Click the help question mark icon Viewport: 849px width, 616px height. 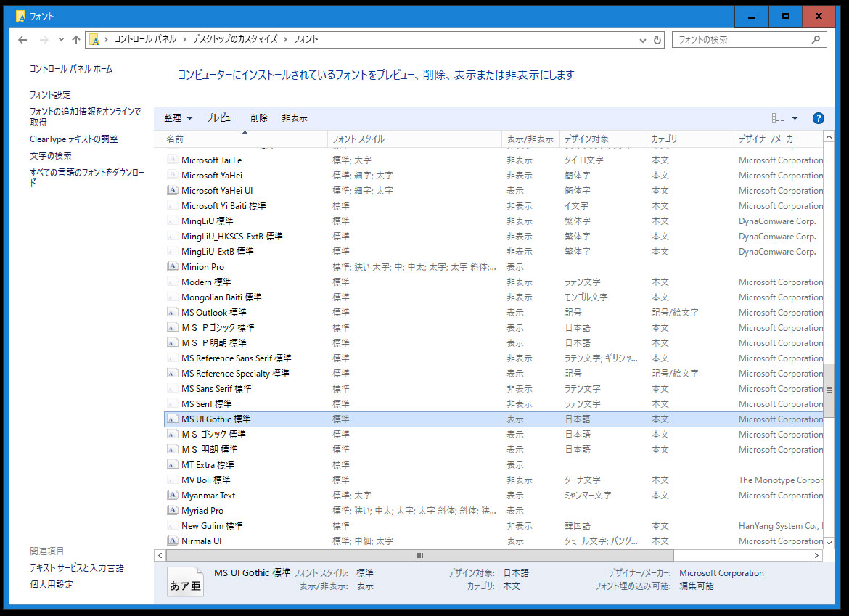[818, 118]
